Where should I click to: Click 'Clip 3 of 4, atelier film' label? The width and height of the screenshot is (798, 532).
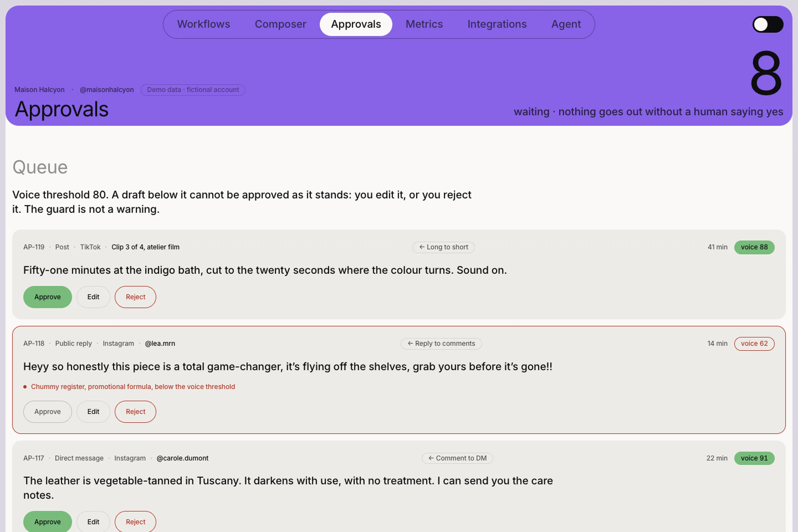(145, 247)
